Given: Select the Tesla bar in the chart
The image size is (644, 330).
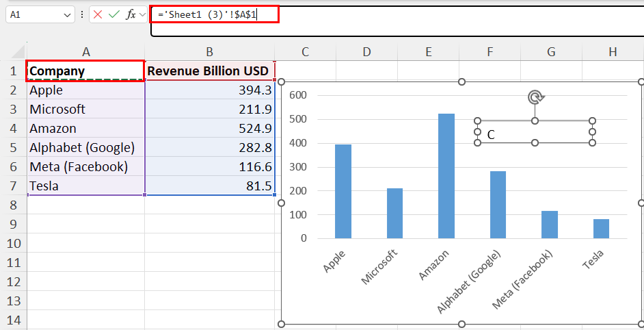Looking at the screenshot, I should tap(602, 229).
